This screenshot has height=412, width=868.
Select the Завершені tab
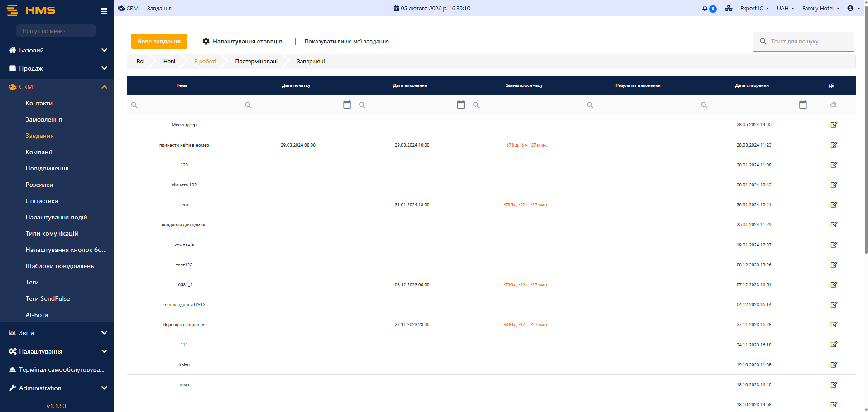point(311,62)
